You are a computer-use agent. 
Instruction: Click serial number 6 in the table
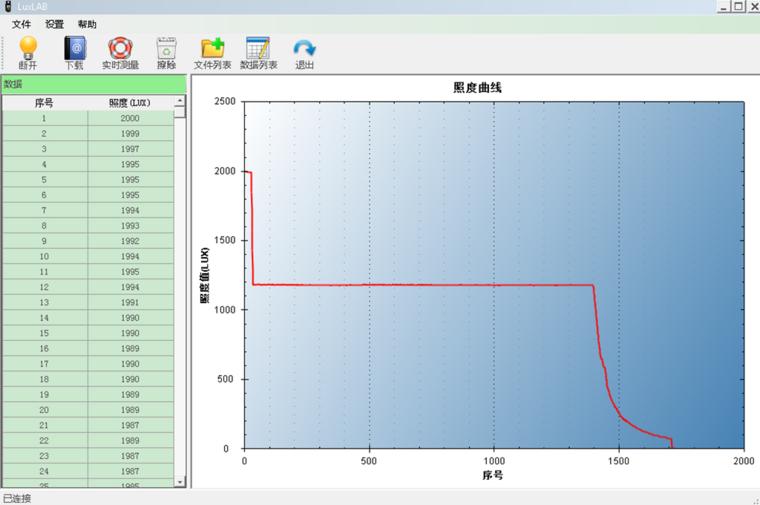coord(44,195)
